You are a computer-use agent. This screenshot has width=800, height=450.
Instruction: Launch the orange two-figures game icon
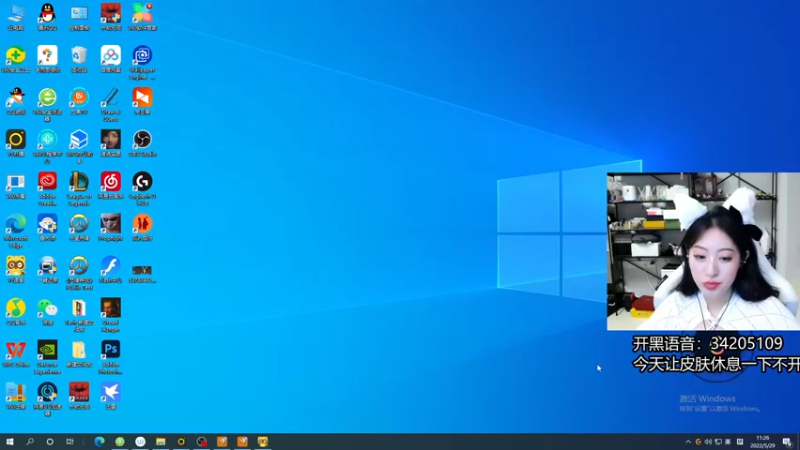click(142, 227)
